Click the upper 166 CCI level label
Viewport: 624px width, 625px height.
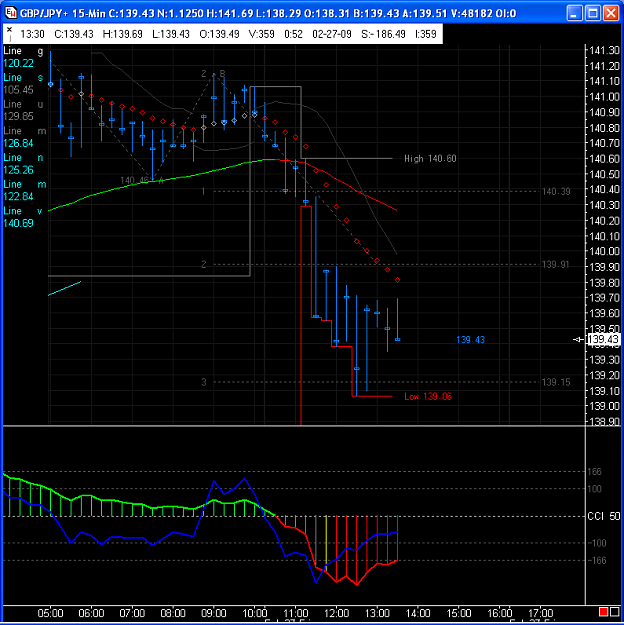point(594,472)
